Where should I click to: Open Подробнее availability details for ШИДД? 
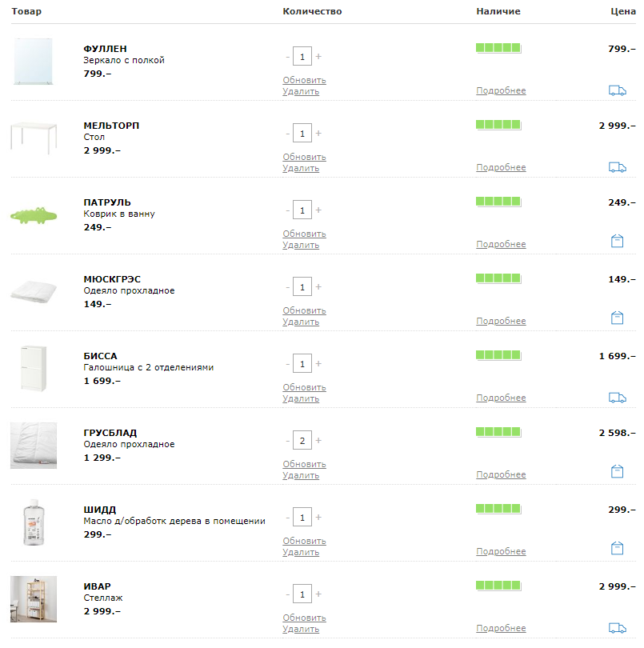click(501, 551)
